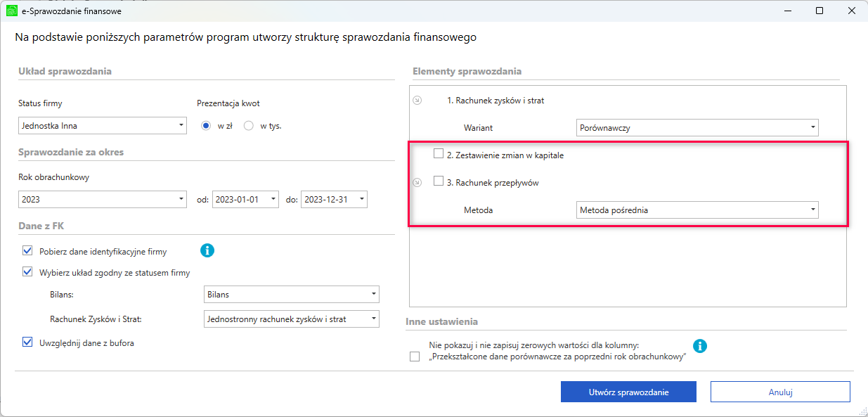The image size is (868, 417).
Task: Click e-Sprawozdanie finansowe app icon in title bar
Action: [x=11, y=11]
